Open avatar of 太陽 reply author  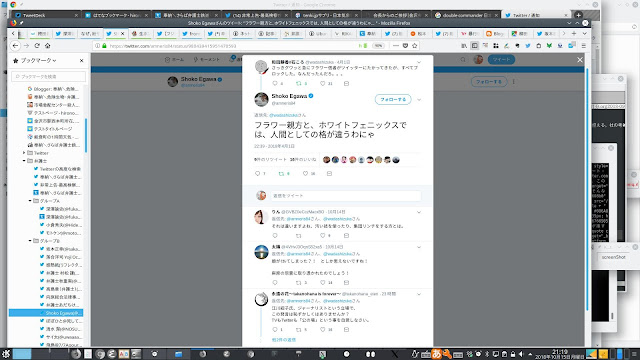pyautogui.click(x=261, y=252)
